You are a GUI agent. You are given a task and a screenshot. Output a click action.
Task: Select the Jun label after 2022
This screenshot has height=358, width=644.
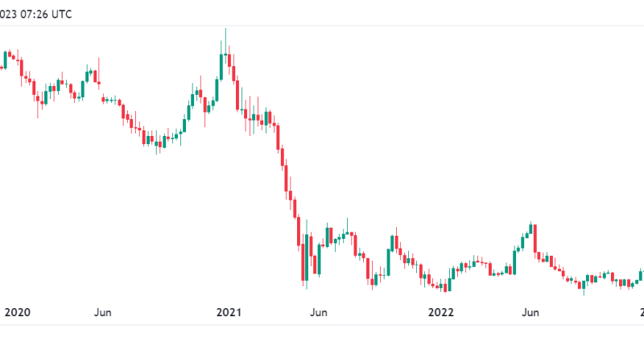pos(530,312)
